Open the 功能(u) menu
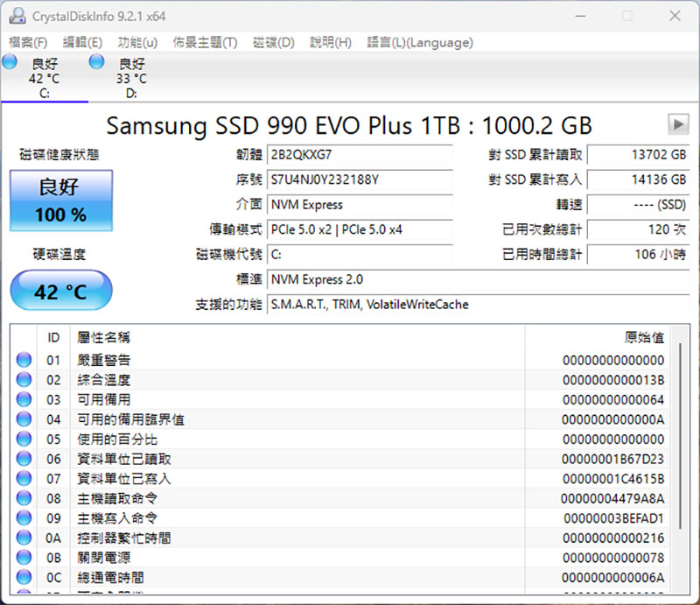 point(137,42)
